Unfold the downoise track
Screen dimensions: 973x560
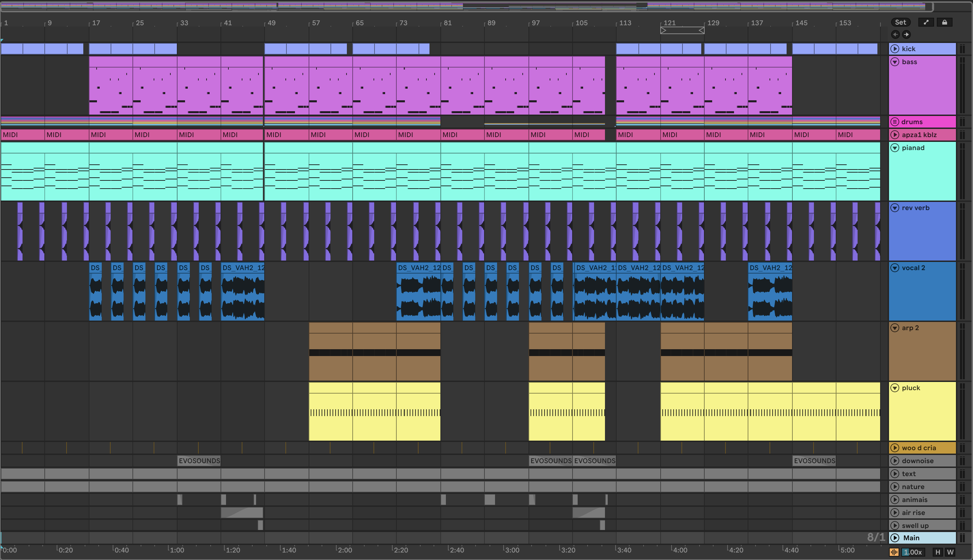click(x=895, y=461)
